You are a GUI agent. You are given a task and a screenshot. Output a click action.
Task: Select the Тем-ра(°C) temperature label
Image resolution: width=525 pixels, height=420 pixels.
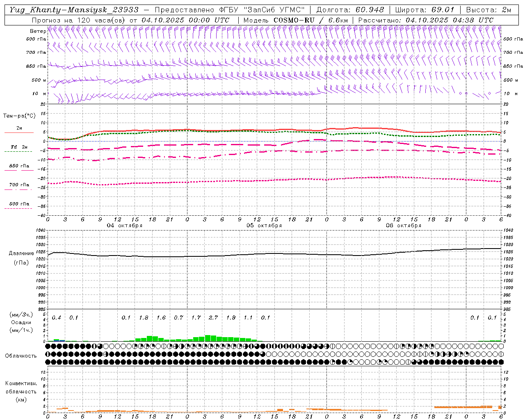[x=19, y=116]
